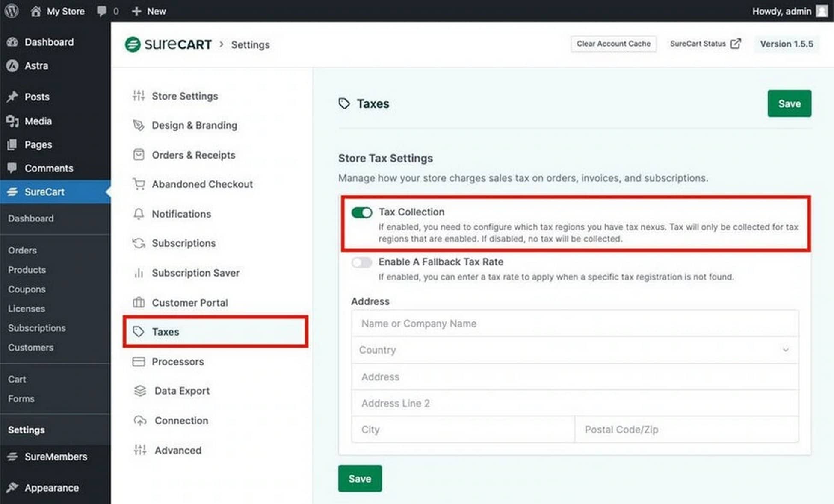Click the Notifications bell icon
Image resolution: width=834 pixels, height=504 pixels.
click(138, 213)
